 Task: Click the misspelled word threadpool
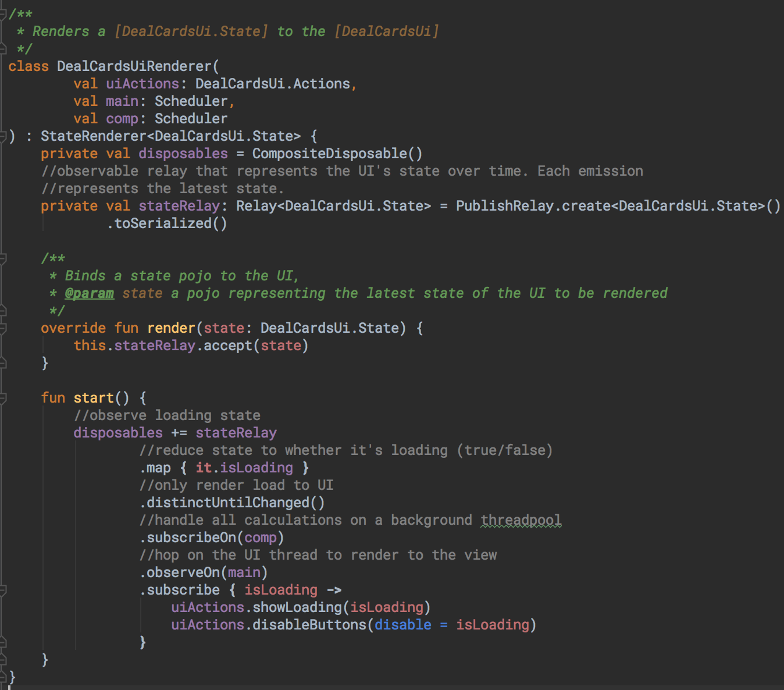click(x=520, y=520)
